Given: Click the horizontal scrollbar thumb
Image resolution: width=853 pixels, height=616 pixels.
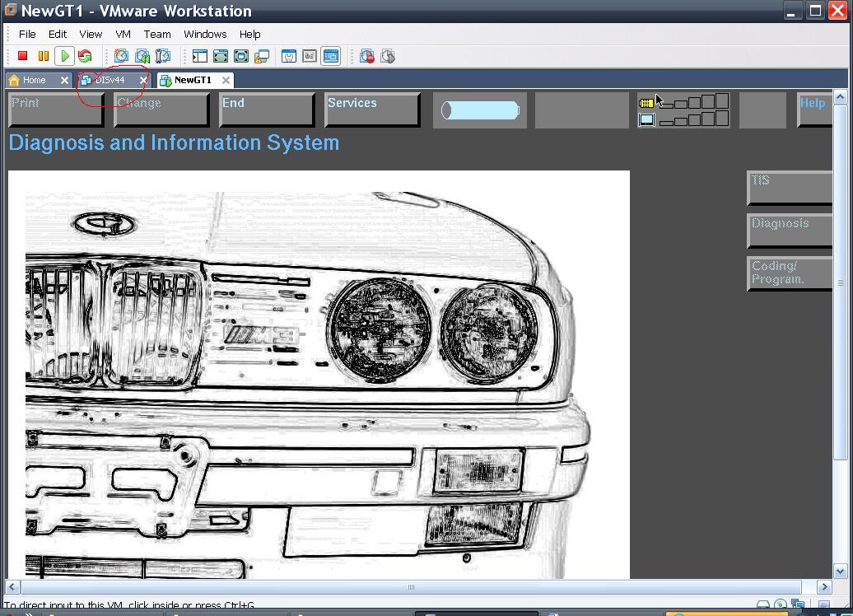Looking at the screenshot, I should pyautogui.click(x=412, y=587).
